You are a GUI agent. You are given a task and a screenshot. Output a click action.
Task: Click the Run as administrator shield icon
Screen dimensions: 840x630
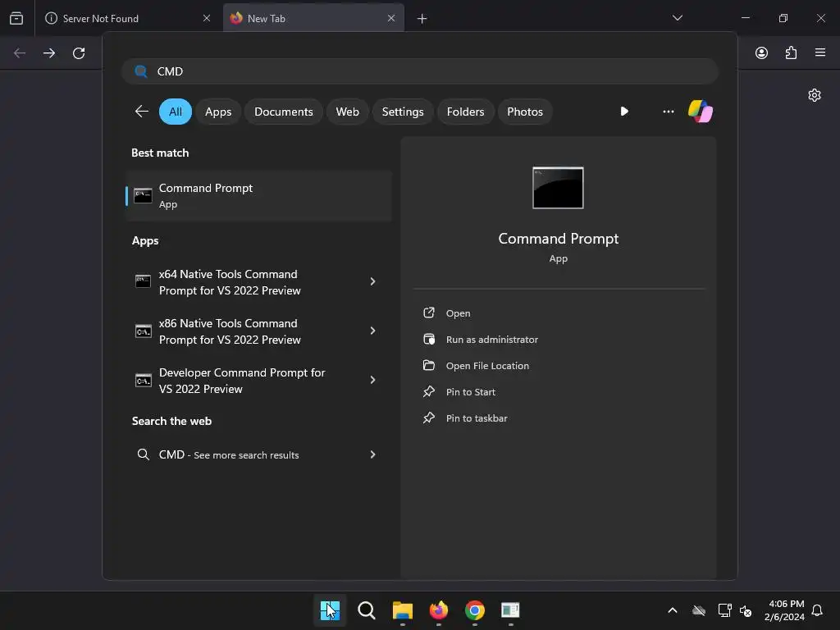click(x=428, y=339)
